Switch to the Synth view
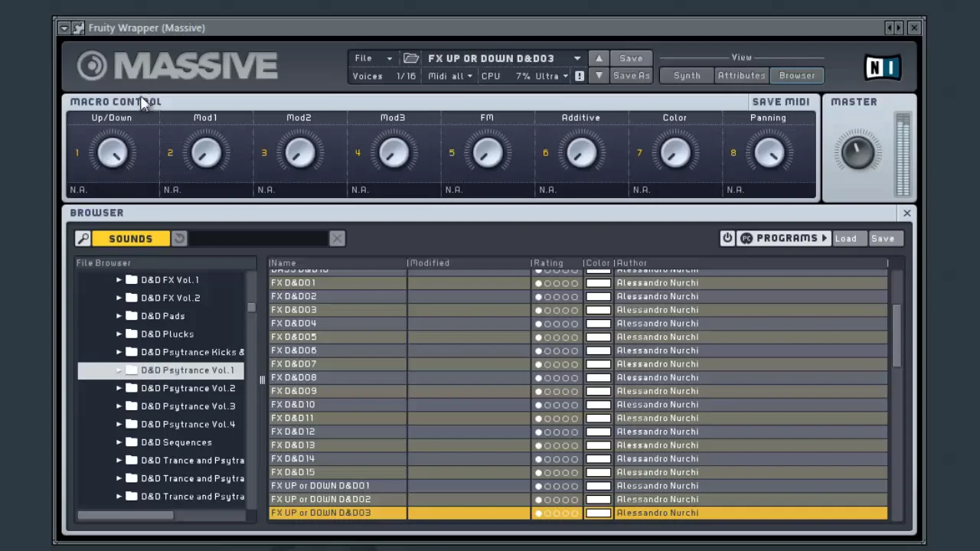 687,76
